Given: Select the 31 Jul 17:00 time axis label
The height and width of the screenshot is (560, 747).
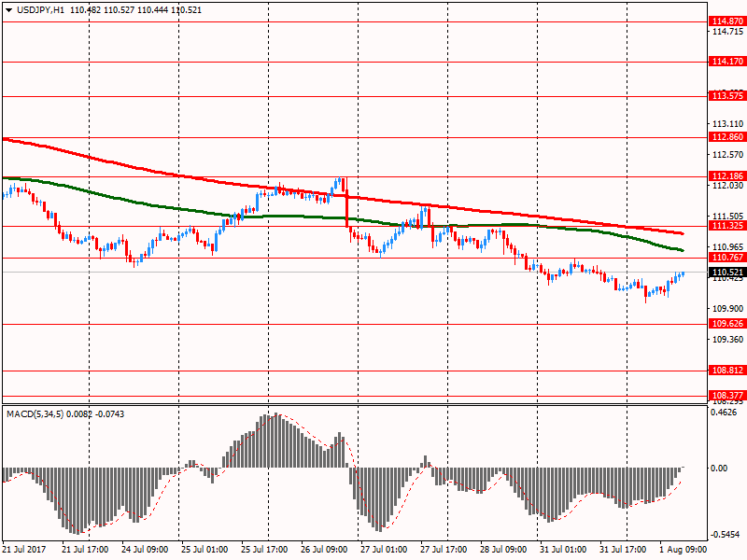Looking at the screenshot, I should click(x=623, y=550).
